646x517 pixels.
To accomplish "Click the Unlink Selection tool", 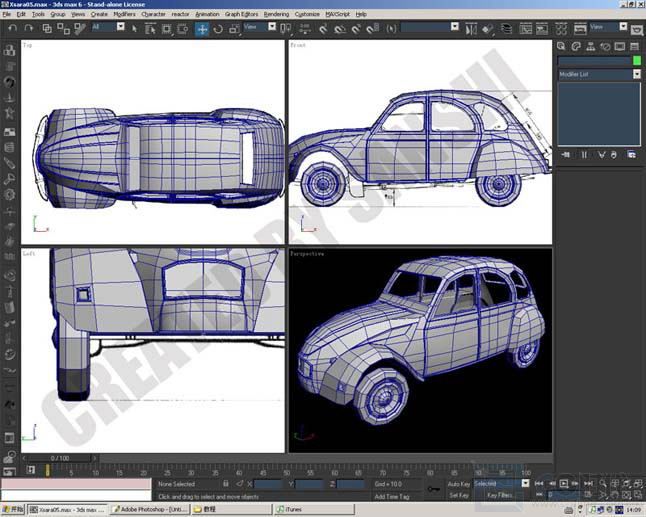I will click(63, 28).
